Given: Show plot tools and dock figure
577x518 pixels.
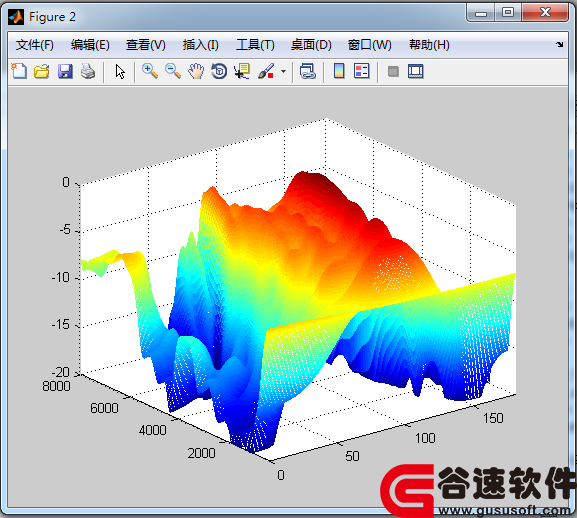Looking at the screenshot, I should [x=416, y=71].
